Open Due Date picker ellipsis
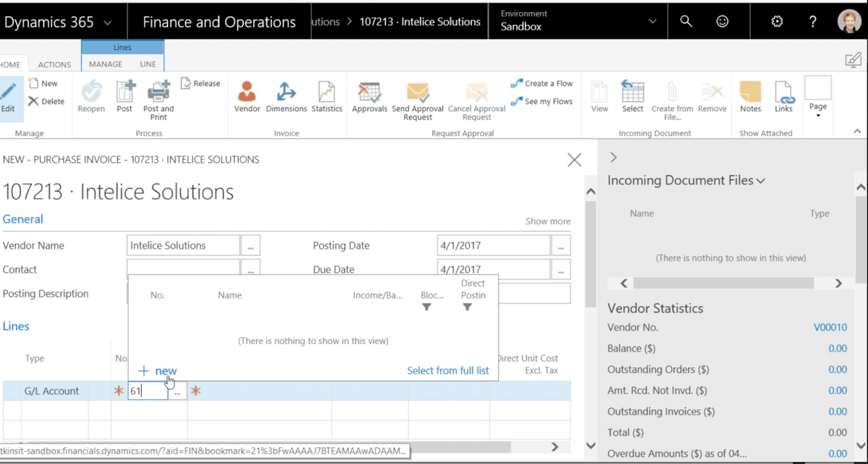This screenshot has height=464, width=868. [x=561, y=269]
